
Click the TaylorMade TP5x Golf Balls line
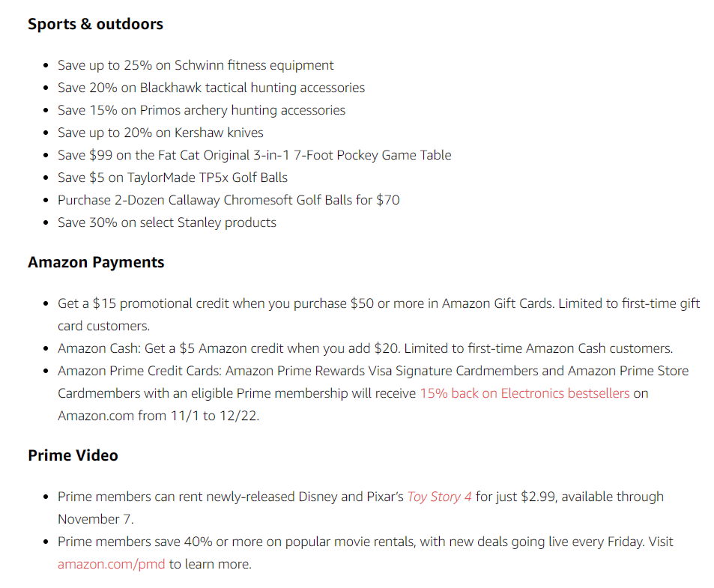[x=172, y=178]
